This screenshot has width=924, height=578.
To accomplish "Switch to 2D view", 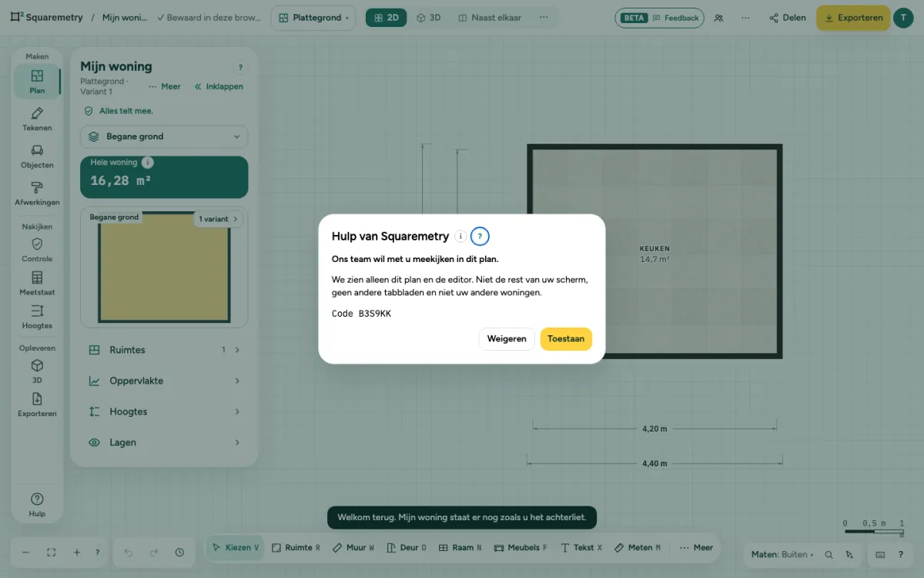I will [387, 18].
